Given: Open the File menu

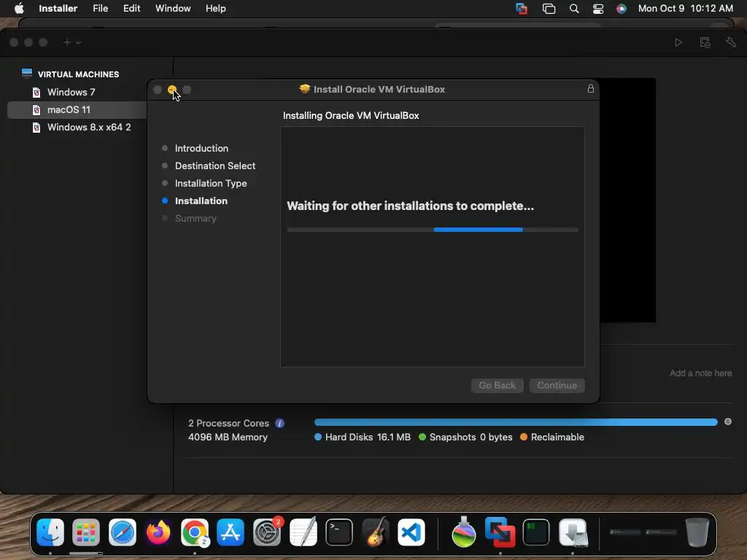Looking at the screenshot, I should (101, 9).
